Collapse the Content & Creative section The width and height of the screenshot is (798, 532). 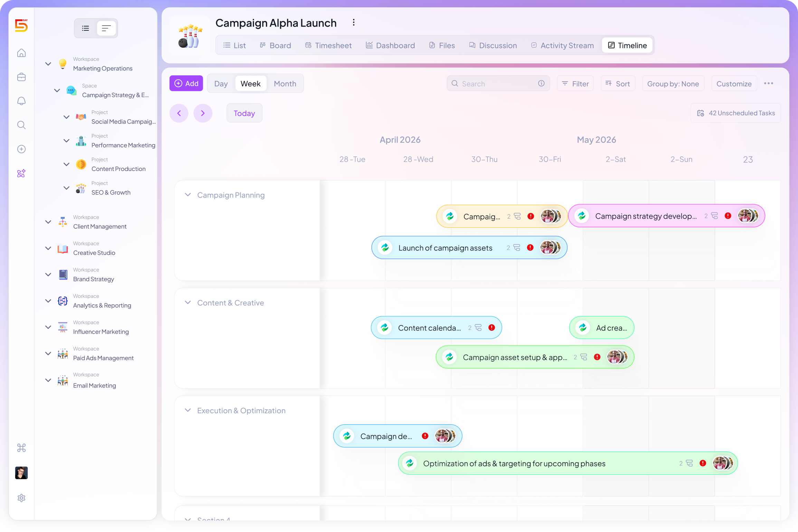click(x=188, y=303)
